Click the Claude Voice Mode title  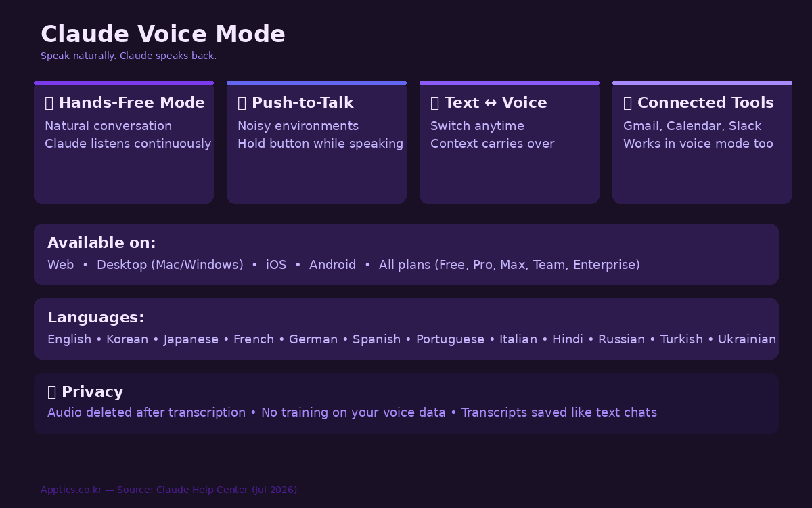[x=163, y=34]
